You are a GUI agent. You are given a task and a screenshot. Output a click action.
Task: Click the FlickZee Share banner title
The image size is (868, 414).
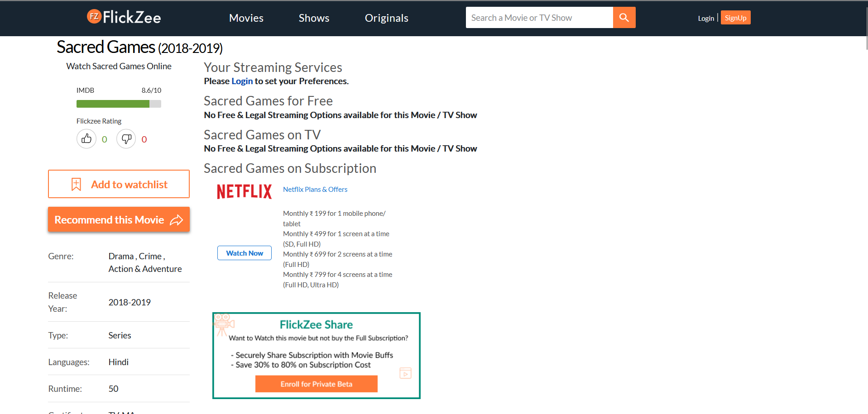pos(316,324)
